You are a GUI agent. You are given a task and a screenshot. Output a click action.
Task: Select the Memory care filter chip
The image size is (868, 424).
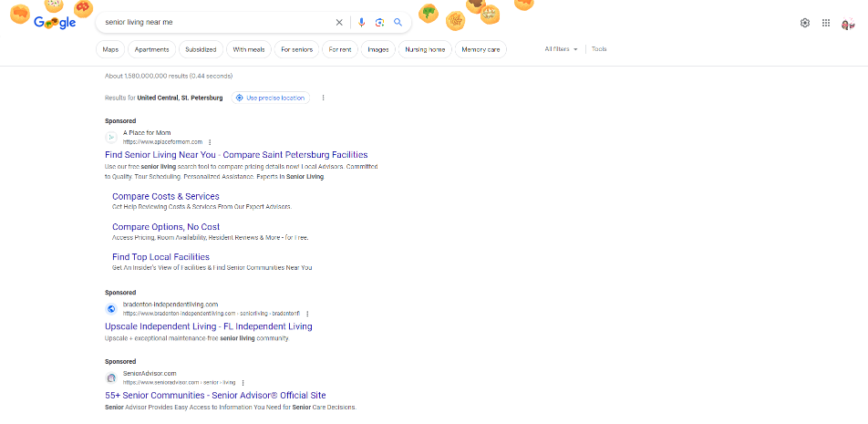tap(480, 50)
